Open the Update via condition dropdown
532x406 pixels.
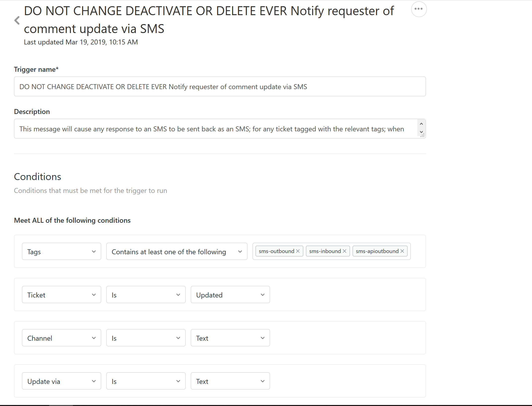pos(61,381)
